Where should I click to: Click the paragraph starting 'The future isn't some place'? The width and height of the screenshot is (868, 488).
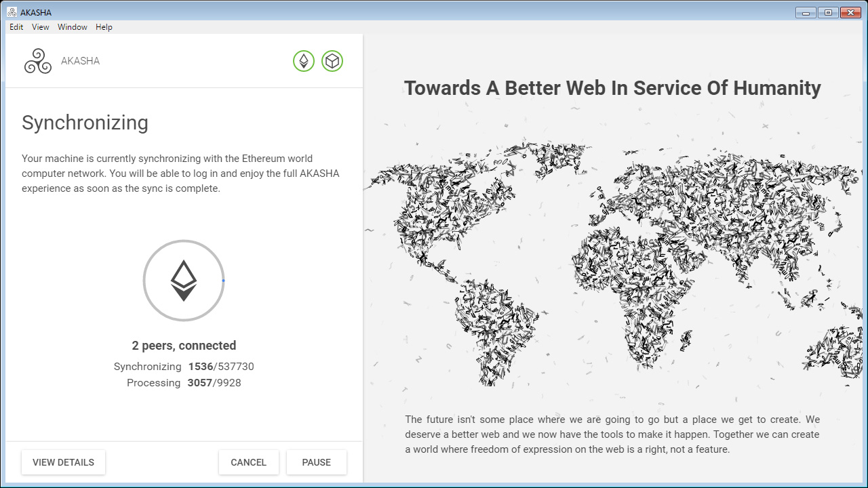tap(612, 434)
